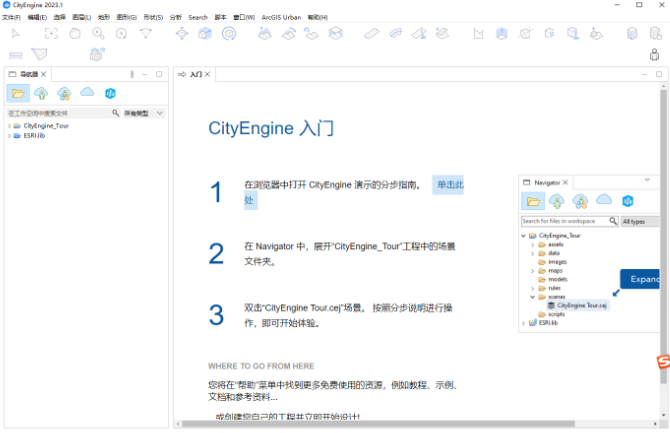Select the arrow selection tool in toolbar
Viewport: 670px width, 433px height.
pyautogui.click(x=17, y=34)
